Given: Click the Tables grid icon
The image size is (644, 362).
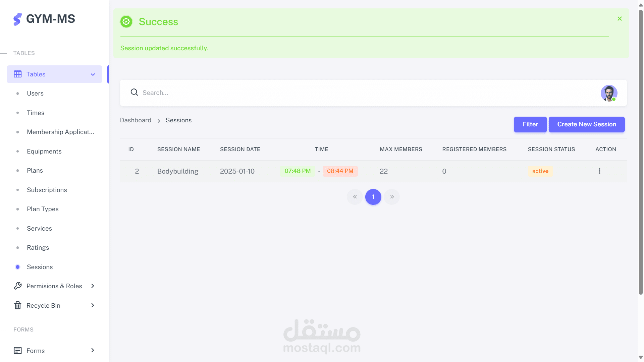Looking at the screenshot, I should 18,74.
